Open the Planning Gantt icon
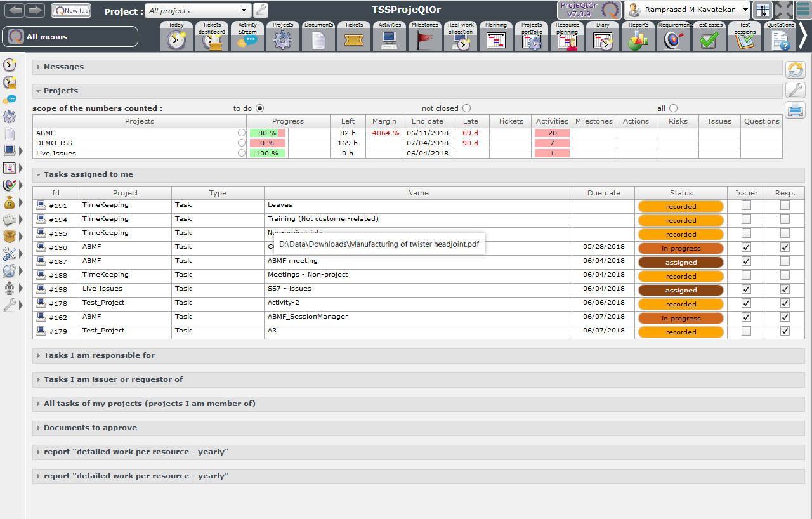Screen dimensions: 812x519 495,40
